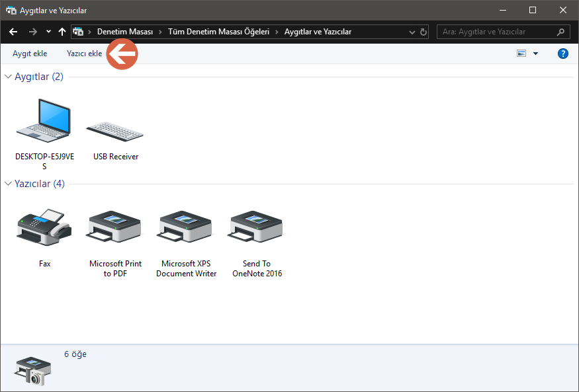Select the Microsoft Print to PDF printer
The height and width of the screenshot is (392, 579).
click(115, 227)
